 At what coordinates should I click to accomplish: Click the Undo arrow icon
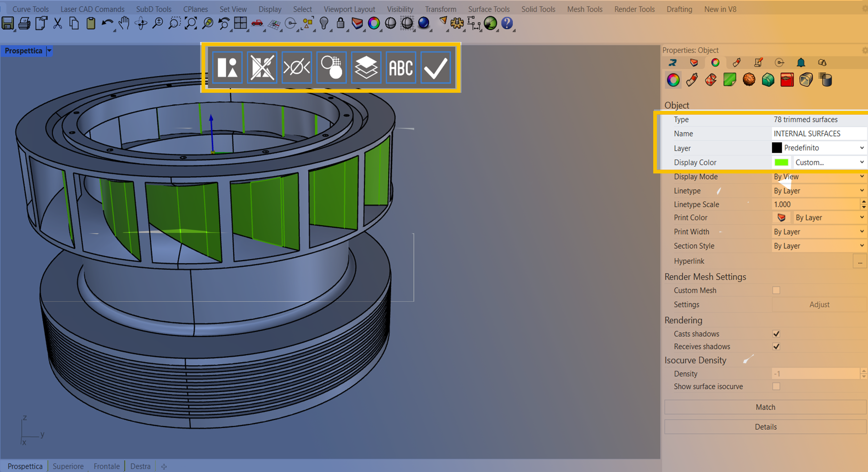(x=107, y=24)
